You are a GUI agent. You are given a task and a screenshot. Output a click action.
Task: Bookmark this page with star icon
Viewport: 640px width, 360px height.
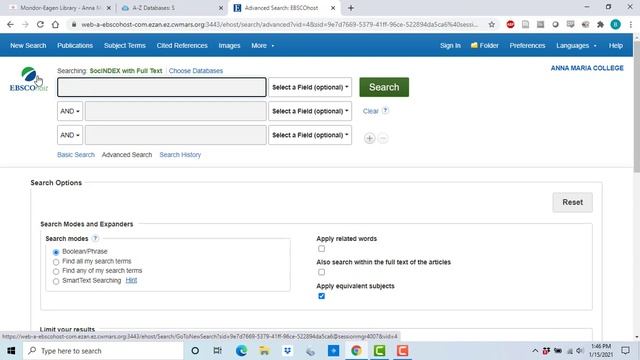click(491, 24)
